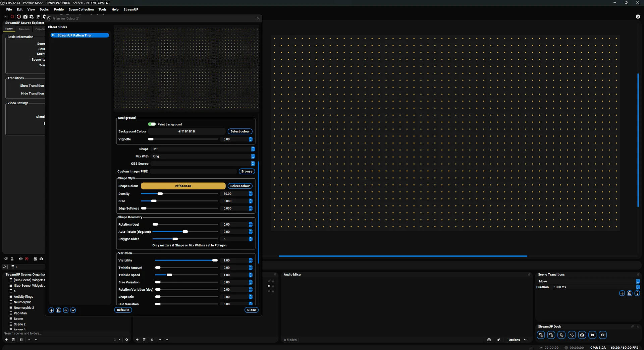The width and height of the screenshot is (644, 350).
Task: Open the StreamUP menu
Action: [x=131, y=9]
